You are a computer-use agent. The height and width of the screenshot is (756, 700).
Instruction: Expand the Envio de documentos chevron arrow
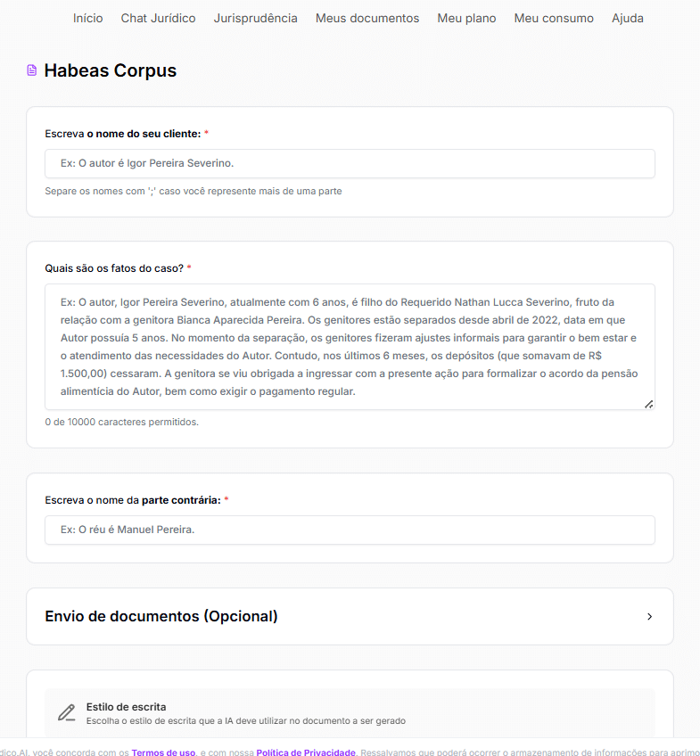[x=649, y=616]
